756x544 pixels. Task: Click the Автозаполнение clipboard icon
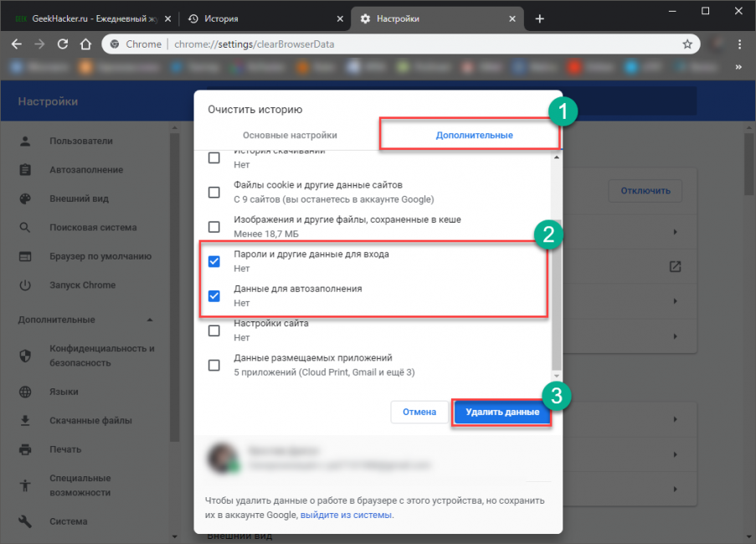click(25, 170)
